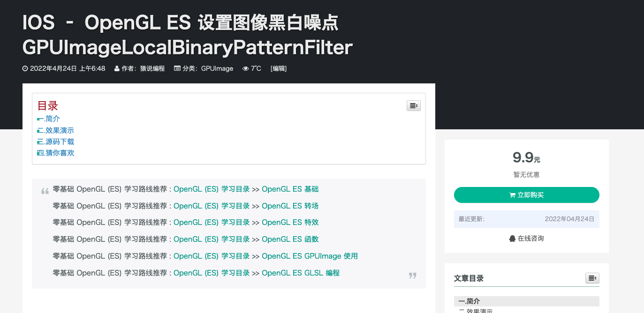Click the category icon next to 分类
The width and height of the screenshot is (644, 313).
coord(177,68)
